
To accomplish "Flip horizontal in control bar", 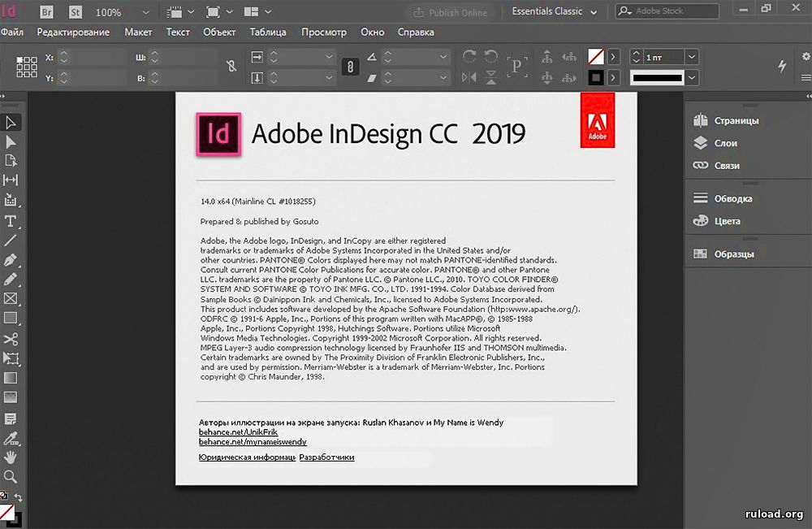I will [469, 78].
